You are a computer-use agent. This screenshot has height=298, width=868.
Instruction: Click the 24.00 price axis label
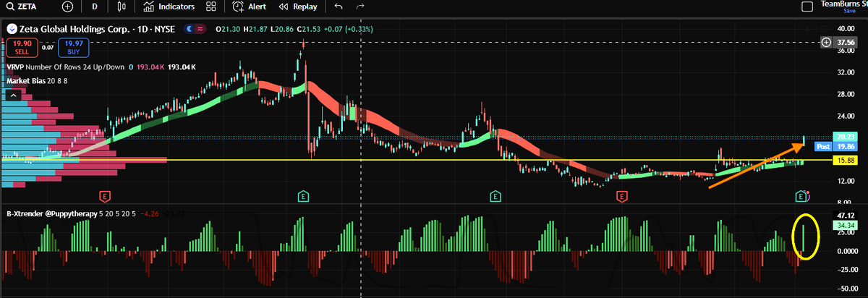[846, 116]
